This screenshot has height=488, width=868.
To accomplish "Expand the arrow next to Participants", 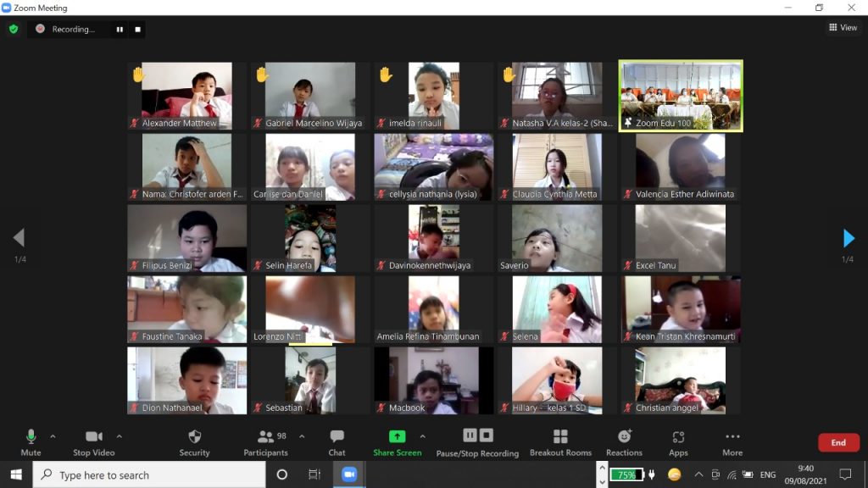I will 302,437.
